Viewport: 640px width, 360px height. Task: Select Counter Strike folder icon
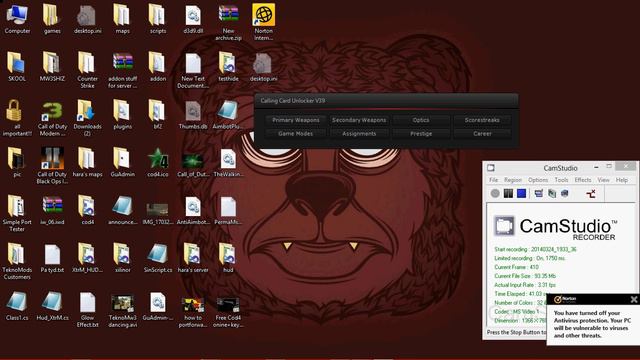point(87,70)
